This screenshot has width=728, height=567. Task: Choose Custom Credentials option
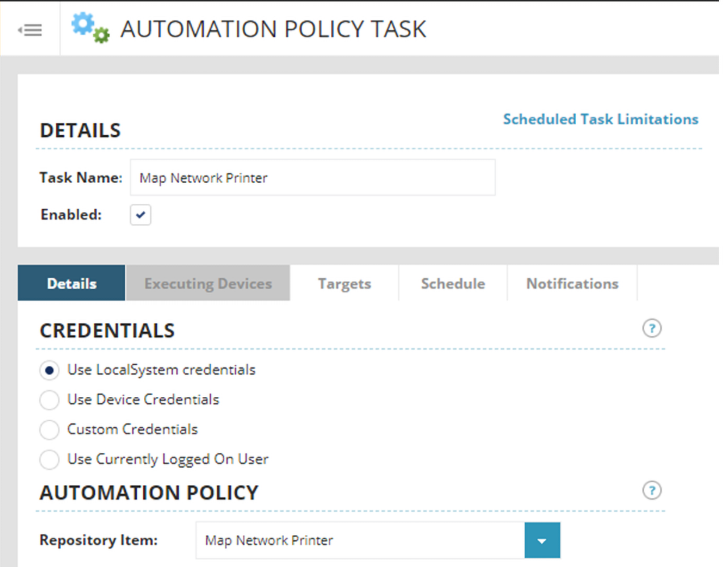coord(50,429)
